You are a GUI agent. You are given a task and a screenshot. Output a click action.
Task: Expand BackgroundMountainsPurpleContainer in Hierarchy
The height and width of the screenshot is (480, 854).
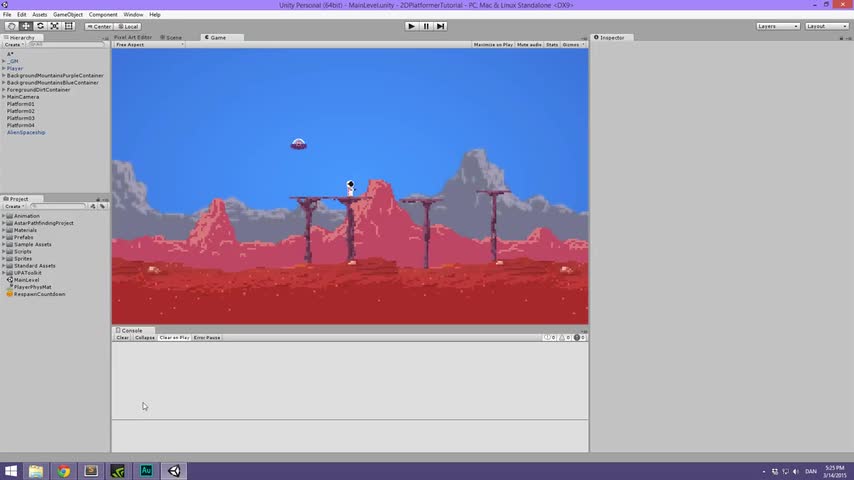pos(4,76)
